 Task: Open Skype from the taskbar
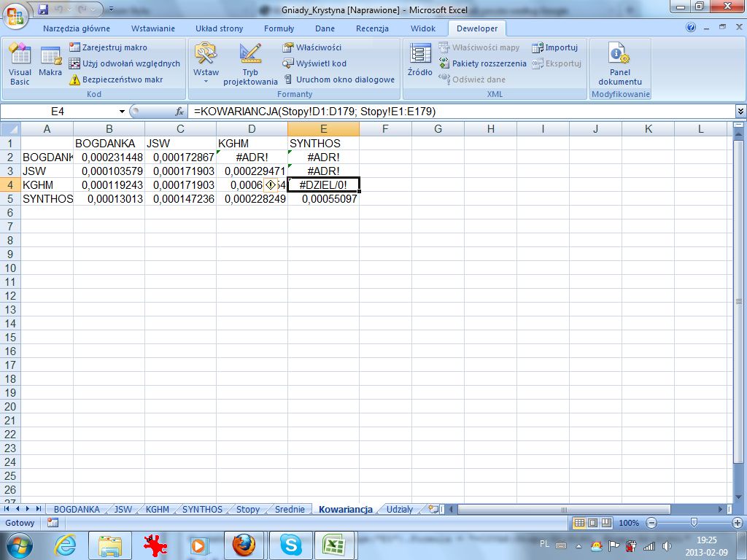click(x=290, y=544)
